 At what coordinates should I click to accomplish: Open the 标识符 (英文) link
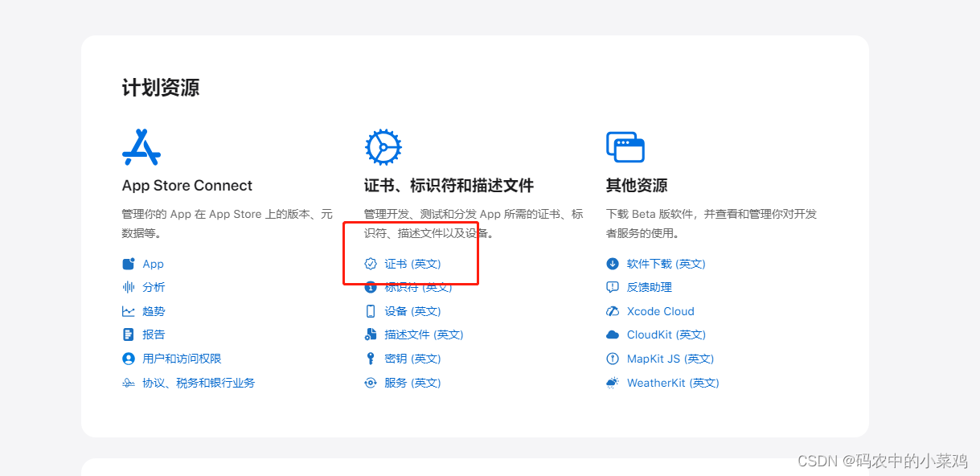(418, 287)
